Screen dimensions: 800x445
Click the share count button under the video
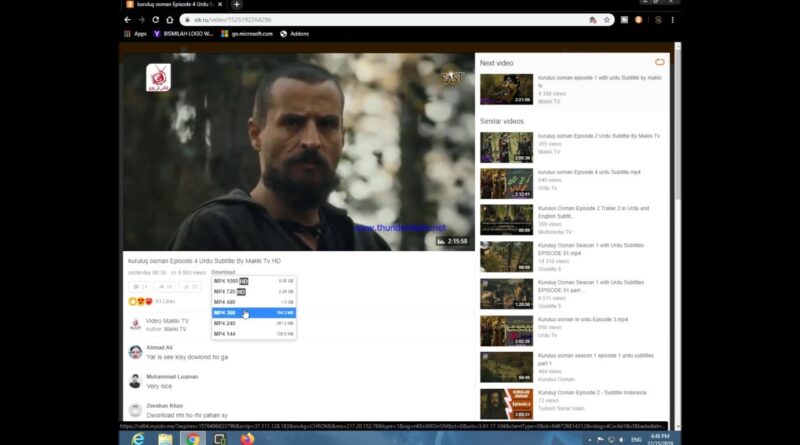(164, 287)
